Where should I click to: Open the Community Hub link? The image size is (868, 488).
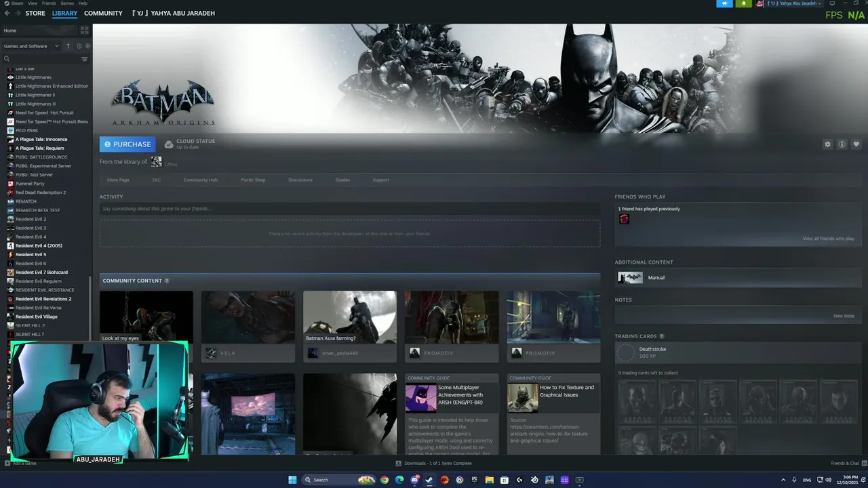pos(201,180)
